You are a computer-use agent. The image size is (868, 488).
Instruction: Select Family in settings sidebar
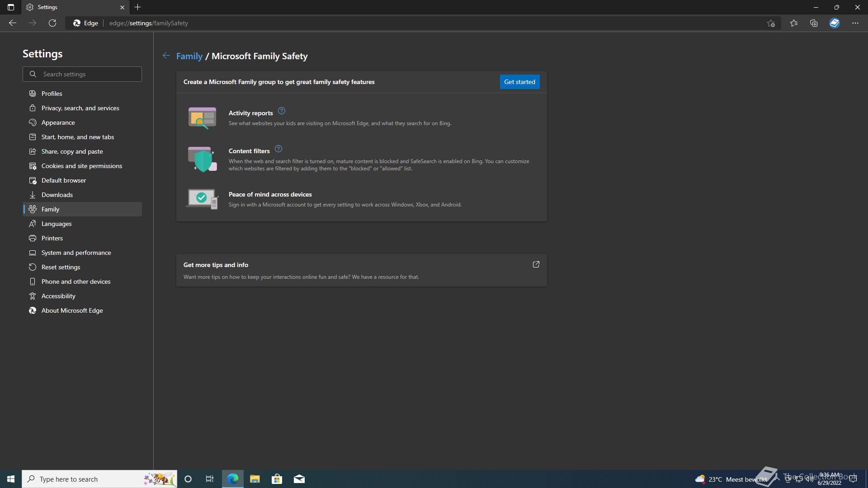(82, 209)
